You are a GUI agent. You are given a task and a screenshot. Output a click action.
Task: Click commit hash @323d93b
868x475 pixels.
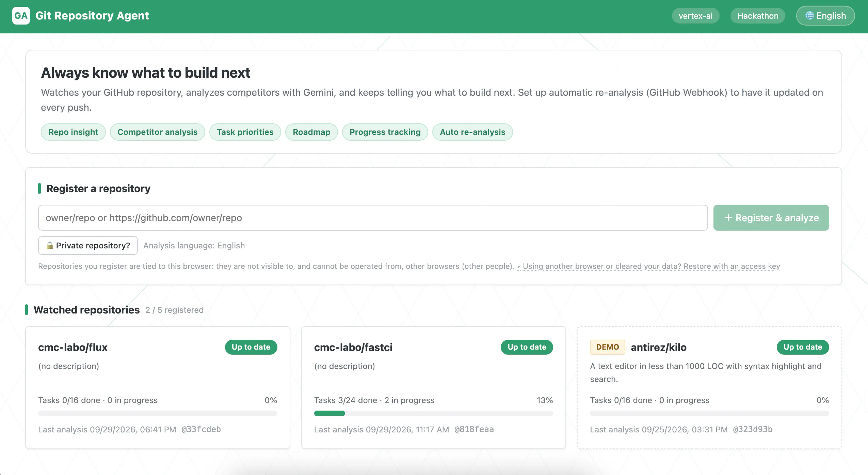click(753, 429)
